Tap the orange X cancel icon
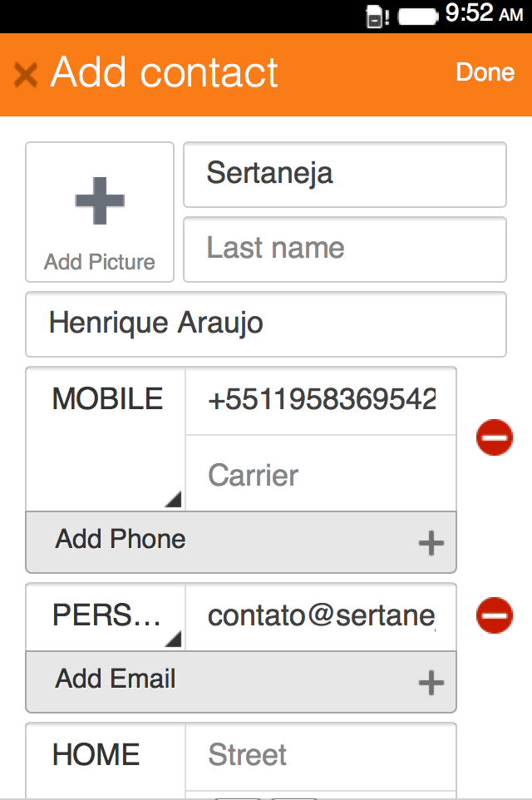This screenshot has height=800, width=532. (26, 75)
